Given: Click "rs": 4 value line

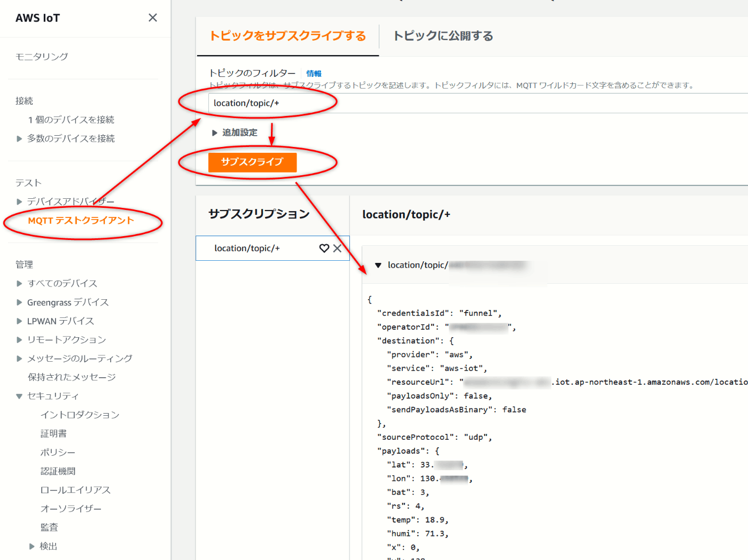Looking at the screenshot, I should 406,506.
